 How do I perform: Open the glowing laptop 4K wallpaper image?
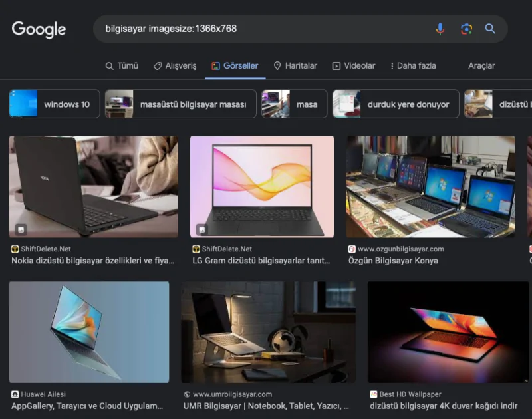tap(448, 332)
